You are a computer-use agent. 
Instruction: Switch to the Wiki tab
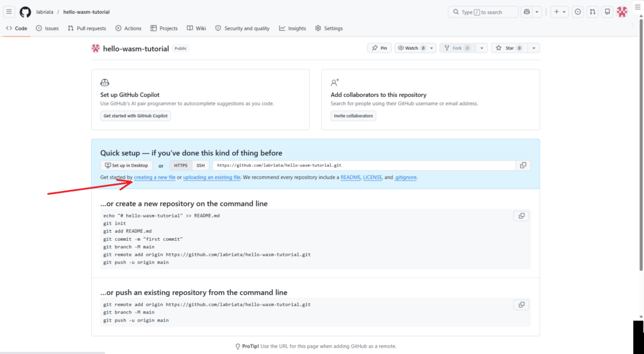(196, 28)
